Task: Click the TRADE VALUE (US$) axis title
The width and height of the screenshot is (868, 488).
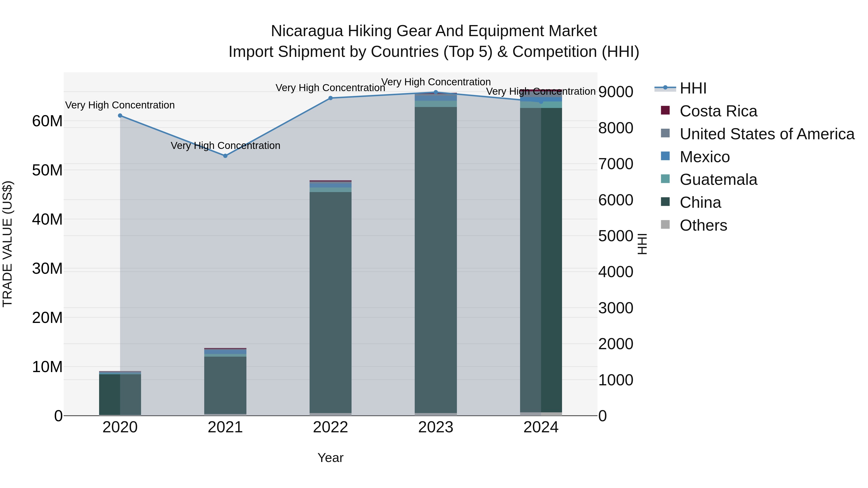Action: tap(8, 244)
